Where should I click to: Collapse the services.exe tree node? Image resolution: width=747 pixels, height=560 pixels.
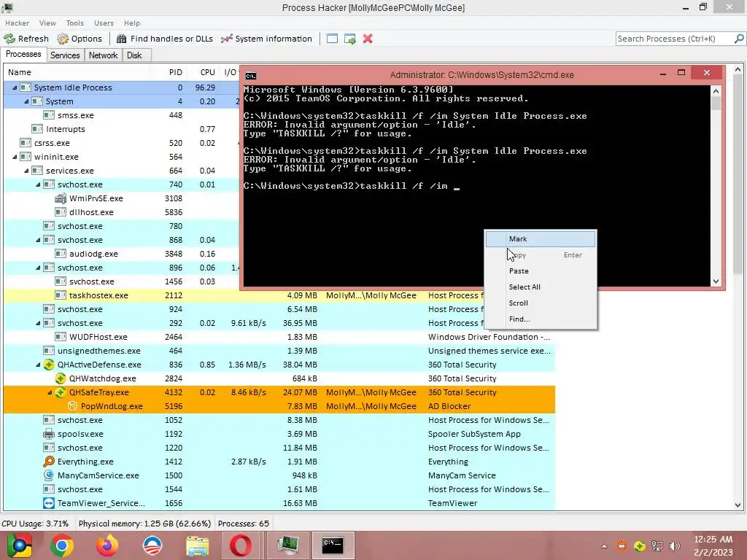coord(26,171)
